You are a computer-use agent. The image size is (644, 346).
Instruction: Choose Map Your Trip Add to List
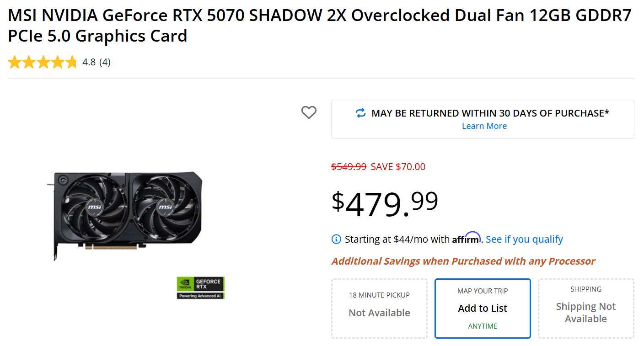point(483,308)
